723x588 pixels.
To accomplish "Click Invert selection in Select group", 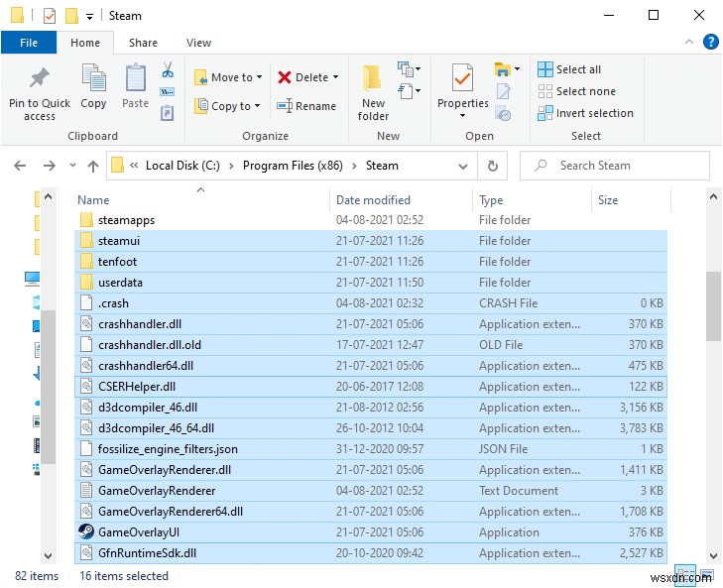I will click(x=585, y=113).
